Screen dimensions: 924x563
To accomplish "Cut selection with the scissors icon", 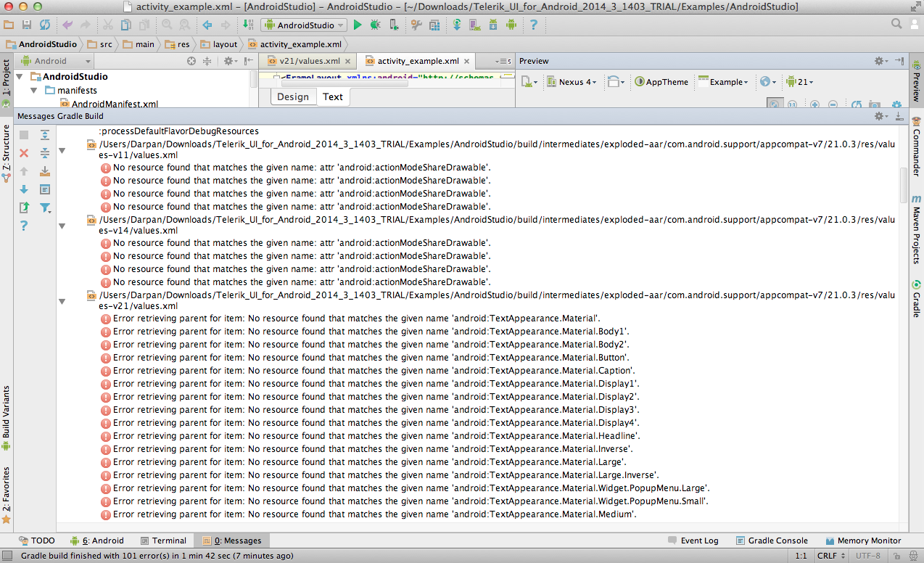I will pyautogui.click(x=107, y=25).
